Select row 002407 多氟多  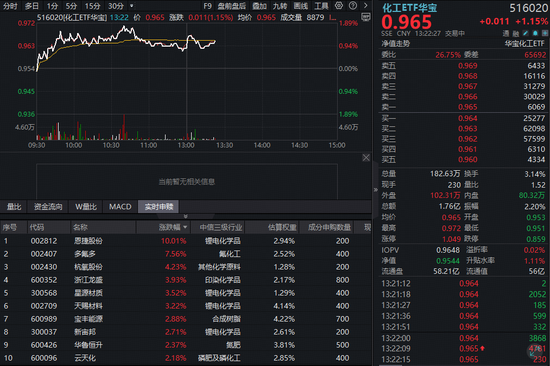point(186,254)
